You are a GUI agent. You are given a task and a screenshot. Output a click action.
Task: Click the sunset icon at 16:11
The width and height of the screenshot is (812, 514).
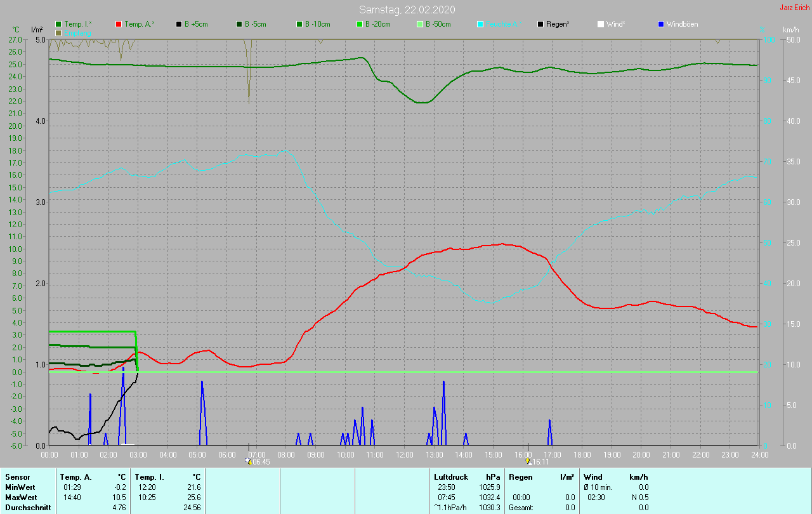[528, 461]
